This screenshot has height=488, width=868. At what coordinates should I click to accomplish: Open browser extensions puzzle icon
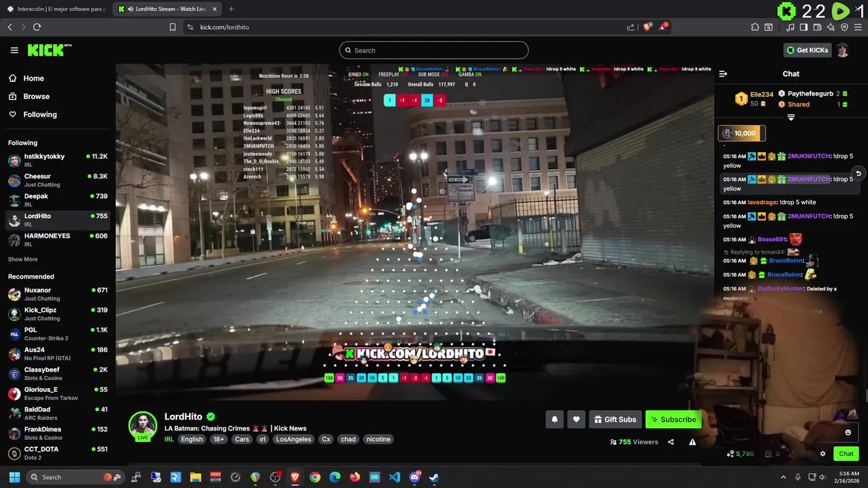[755, 27]
